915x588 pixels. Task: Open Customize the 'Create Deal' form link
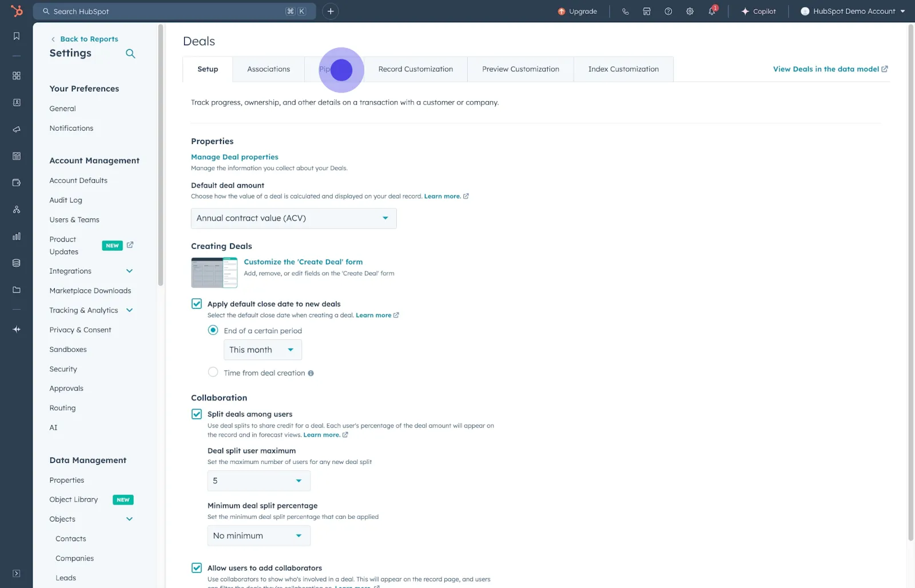pyautogui.click(x=303, y=262)
